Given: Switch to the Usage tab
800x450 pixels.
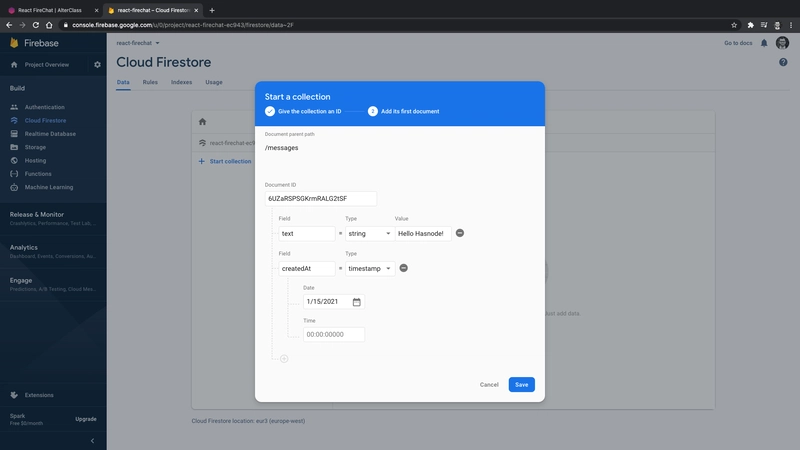Looking at the screenshot, I should tap(214, 82).
